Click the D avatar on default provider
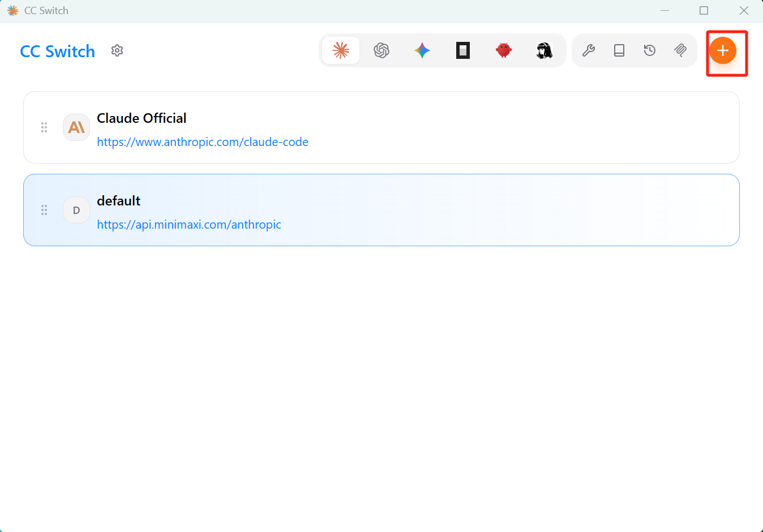Viewport: 763px width, 532px height. point(76,210)
